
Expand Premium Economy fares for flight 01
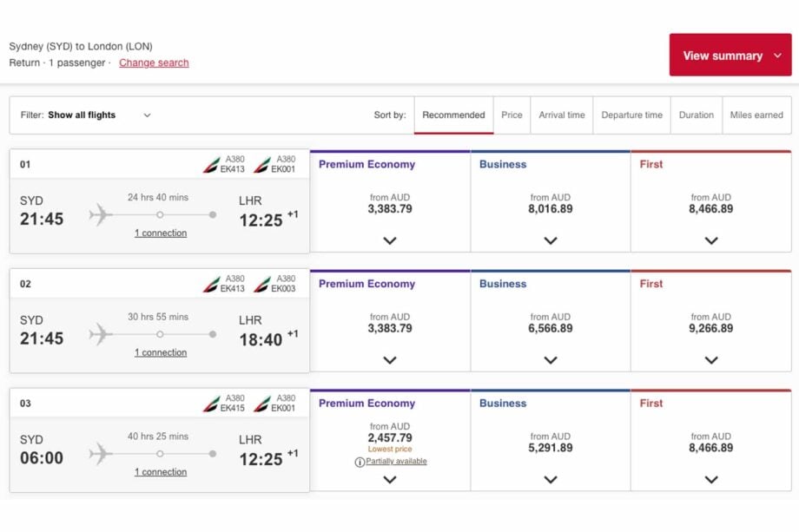(389, 240)
